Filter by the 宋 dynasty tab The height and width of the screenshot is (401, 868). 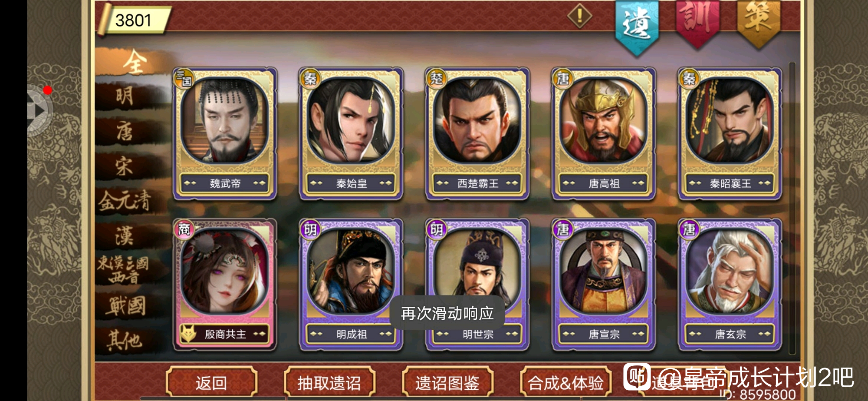pyautogui.click(x=125, y=166)
